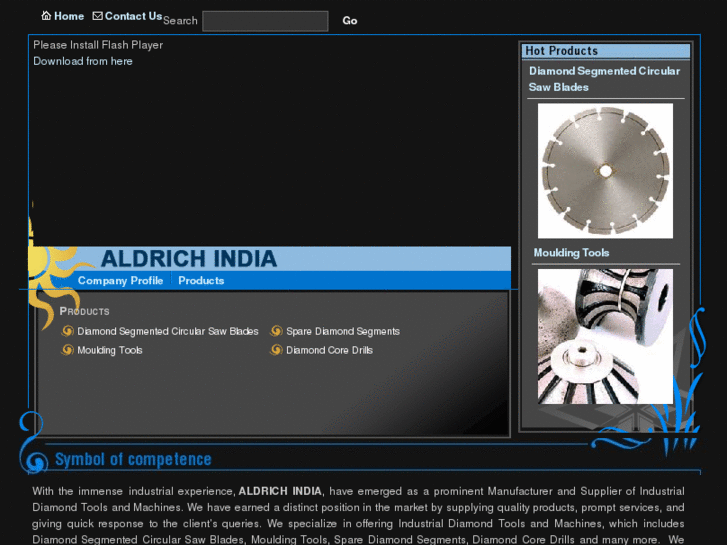Open Diamond Core Drills product link
Image resolution: width=727 pixels, height=545 pixels.
point(329,350)
